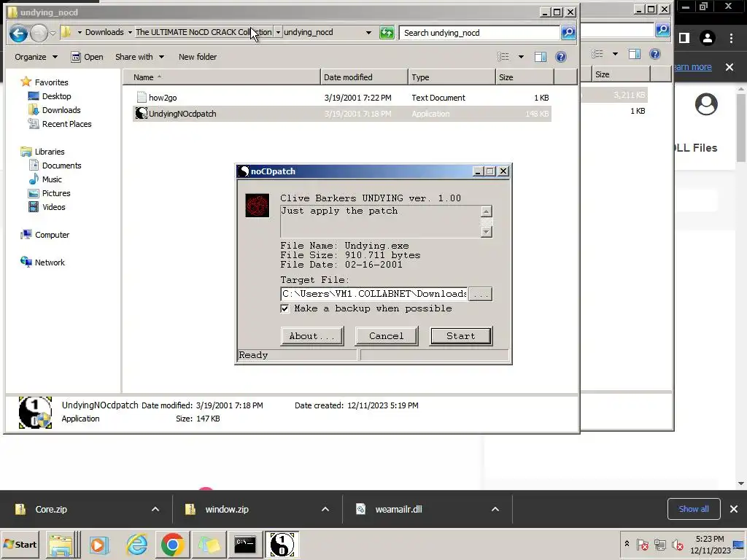Sort by Date modified column header
The width and height of the screenshot is (747, 560).
click(x=364, y=77)
